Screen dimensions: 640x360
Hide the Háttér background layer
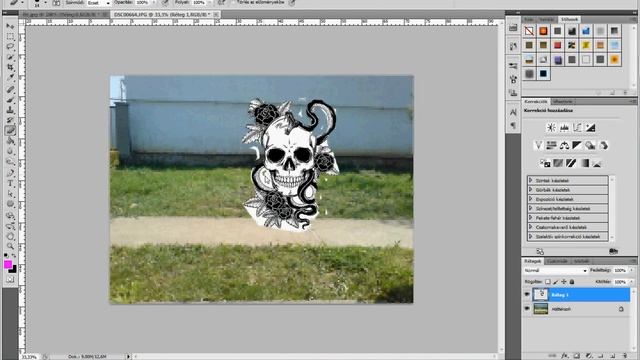527,309
